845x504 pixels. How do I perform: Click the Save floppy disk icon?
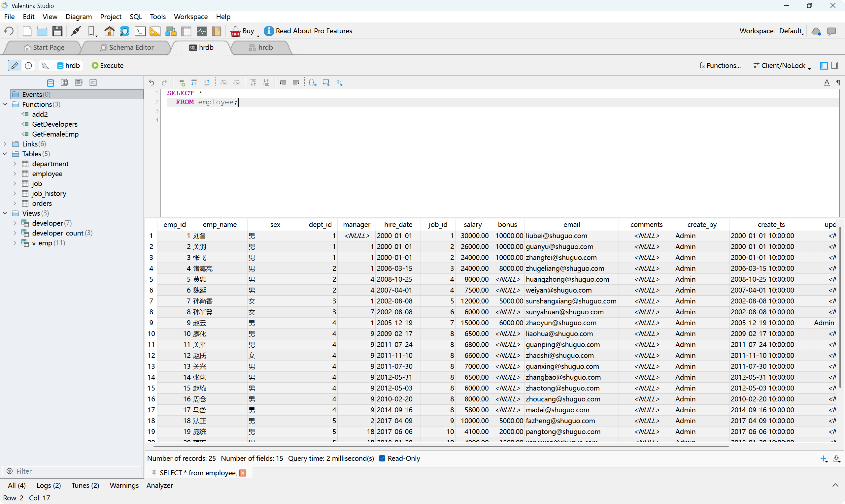coord(57,31)
